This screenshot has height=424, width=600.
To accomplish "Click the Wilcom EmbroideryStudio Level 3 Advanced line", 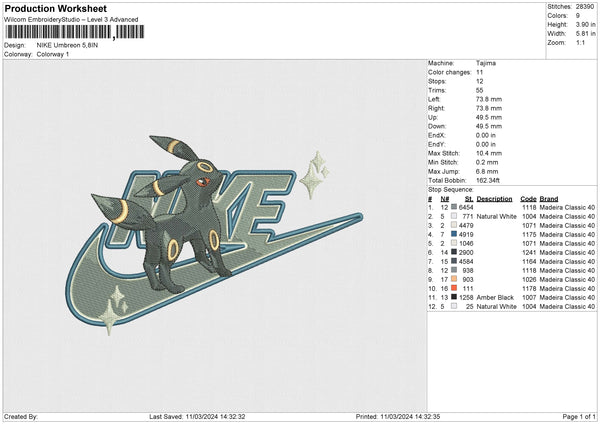I will point(71,20).
